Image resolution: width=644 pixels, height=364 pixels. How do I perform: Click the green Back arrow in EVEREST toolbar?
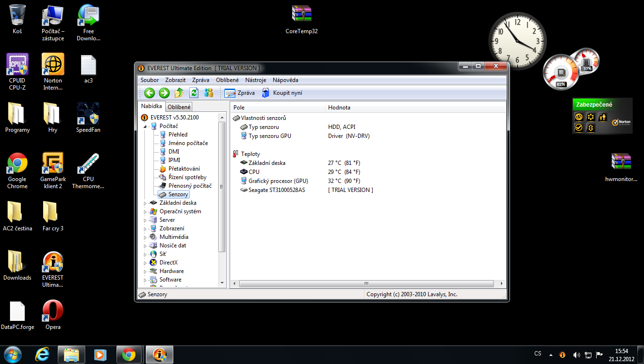150,93
